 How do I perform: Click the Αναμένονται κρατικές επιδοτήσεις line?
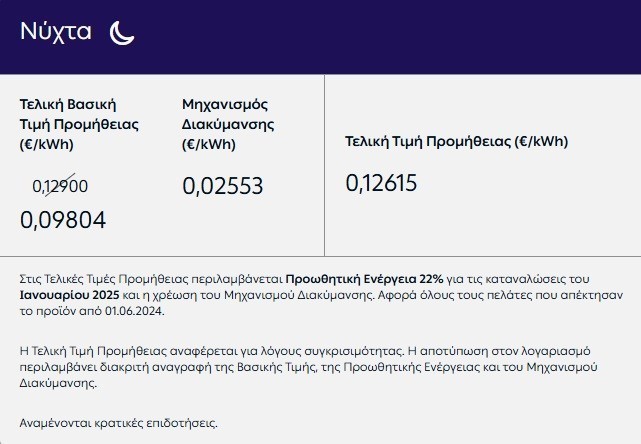click(x=118, y=423)
